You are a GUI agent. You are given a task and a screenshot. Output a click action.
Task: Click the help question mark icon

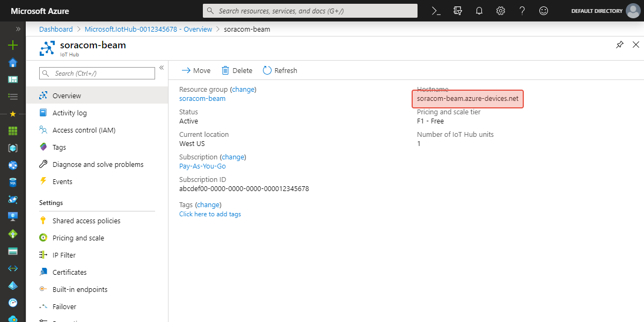[x=522, y=11]
